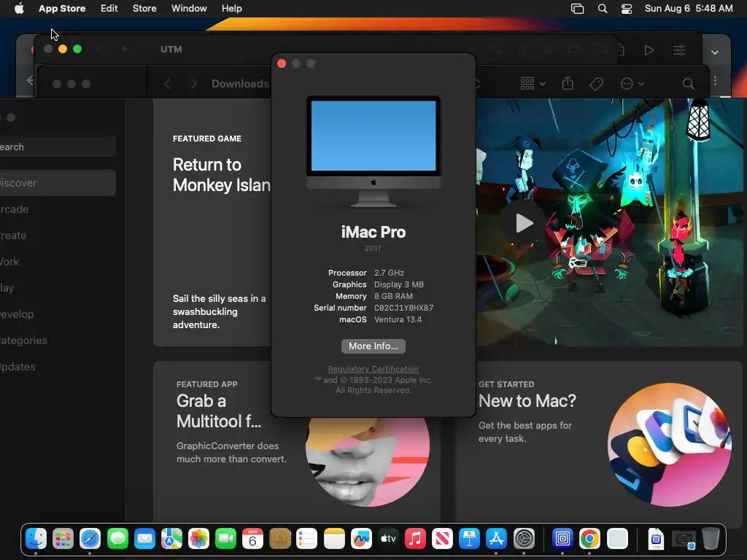Go forward in Finder Downloads window
Screen dimensions: 747x560
193,84
